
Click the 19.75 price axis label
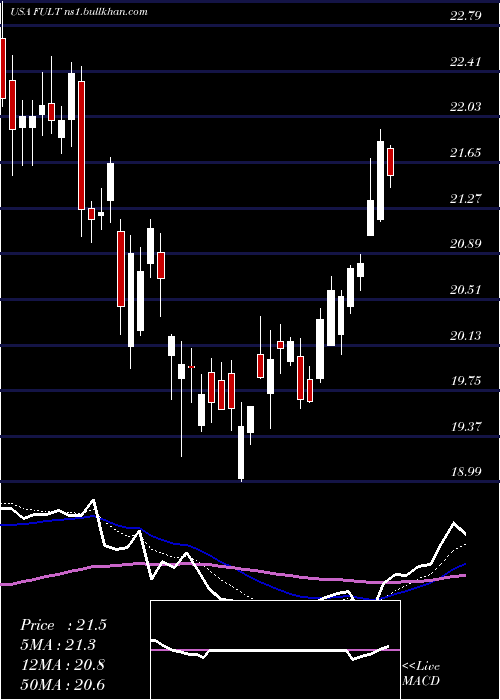466,381
